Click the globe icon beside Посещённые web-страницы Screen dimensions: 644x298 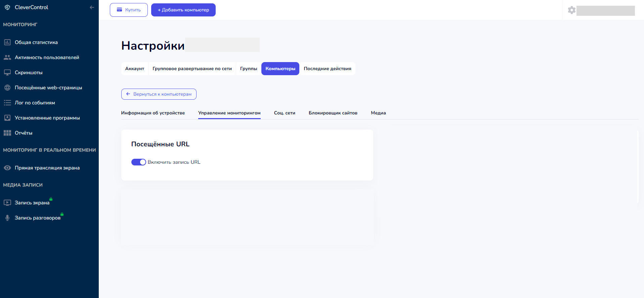(x=7, y=88)
